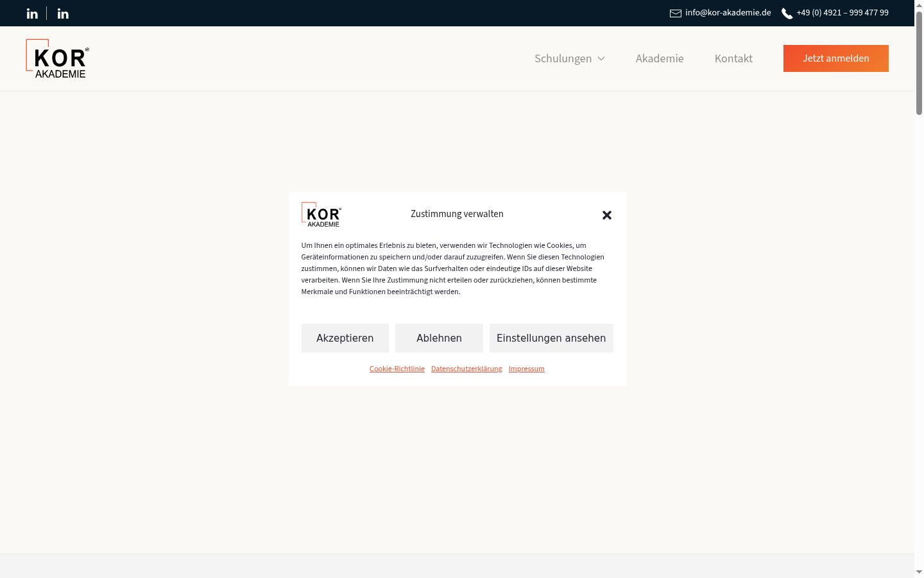924x578 pixels.
Task: Go to the Akademie page
Action: [660, 58]
